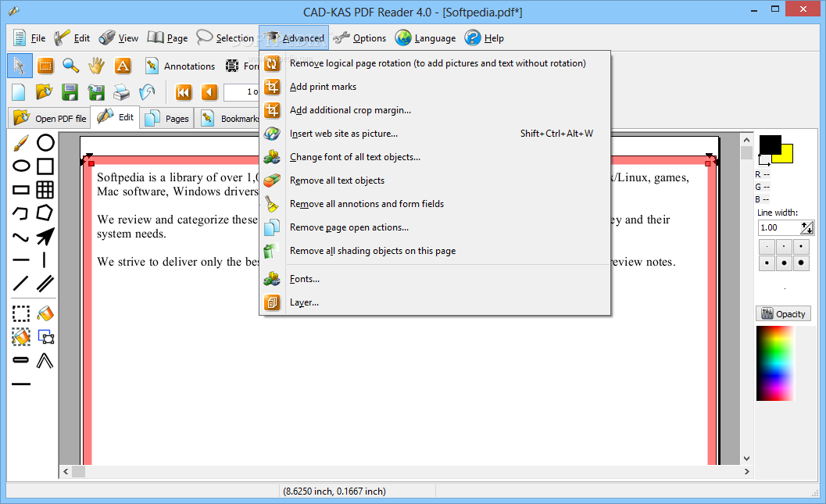
Task: Activate the magnifier zoom tool
Action: (71, 66)
